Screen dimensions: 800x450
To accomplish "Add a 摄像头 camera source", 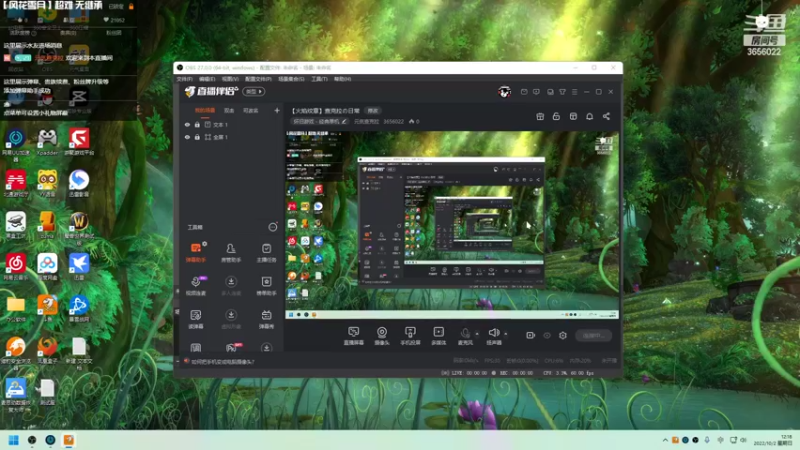I will tap(382, 336).
